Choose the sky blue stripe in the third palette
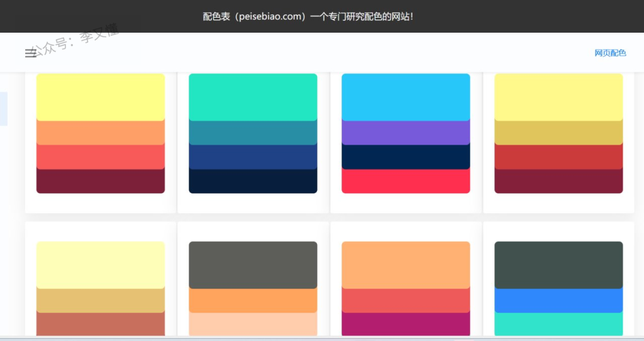Image resolution: width=644 pixels, height=341 pixels. click(x=406, y=97)
